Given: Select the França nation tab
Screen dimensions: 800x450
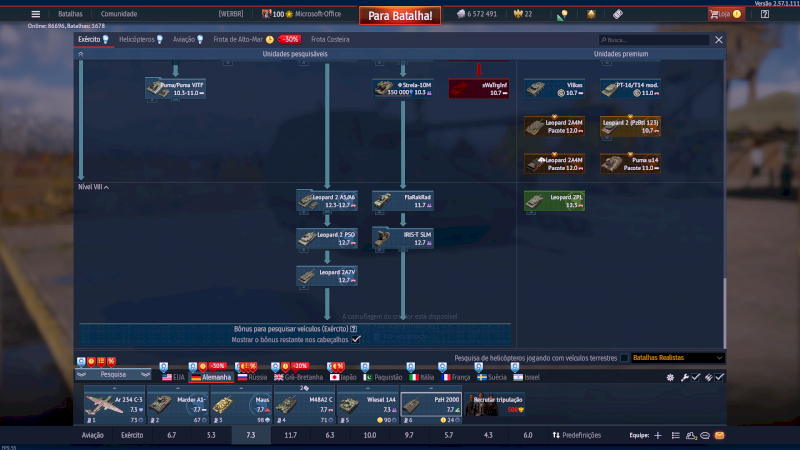Looking at the screenshot, I should pos(456,378).
